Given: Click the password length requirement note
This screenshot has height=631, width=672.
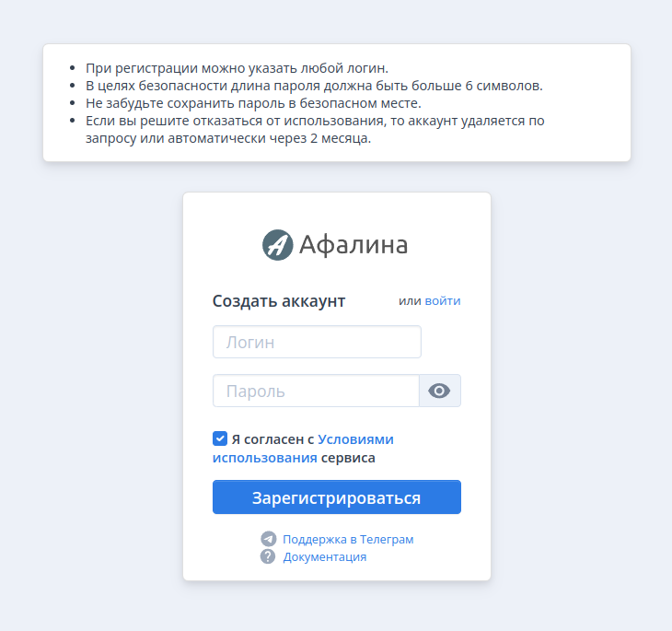Looking at the screenshot, I should 314,86.
